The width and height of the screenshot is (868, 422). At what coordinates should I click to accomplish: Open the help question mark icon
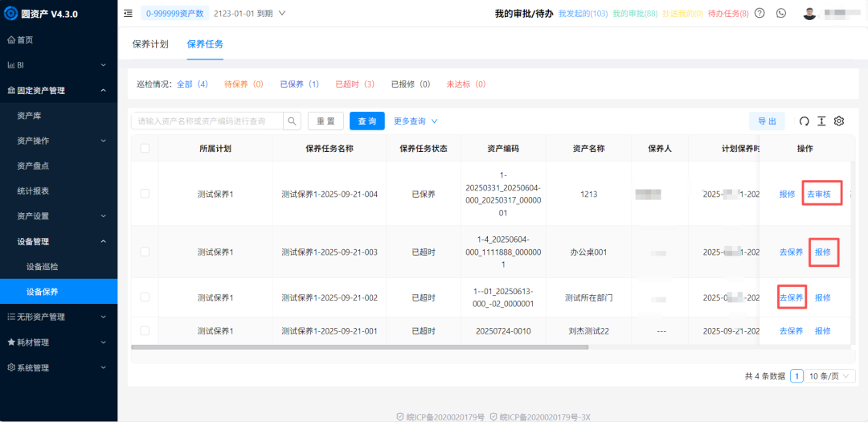pyautogui.click(x=759, y=14)
